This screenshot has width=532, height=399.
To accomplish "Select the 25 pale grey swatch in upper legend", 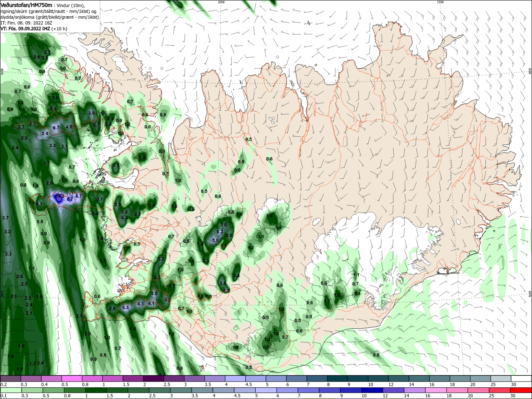I will (501, 379).
